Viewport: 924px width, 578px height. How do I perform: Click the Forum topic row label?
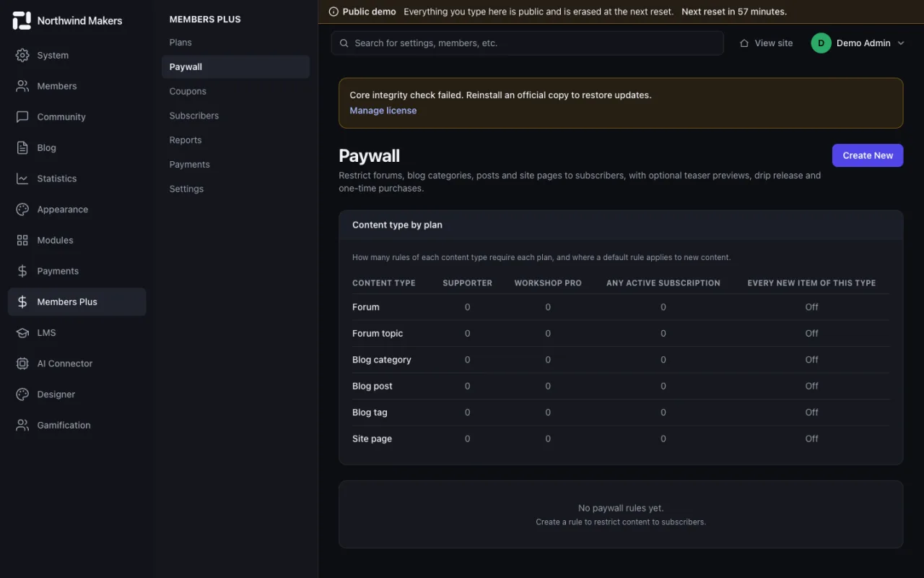tap(378, 333)
